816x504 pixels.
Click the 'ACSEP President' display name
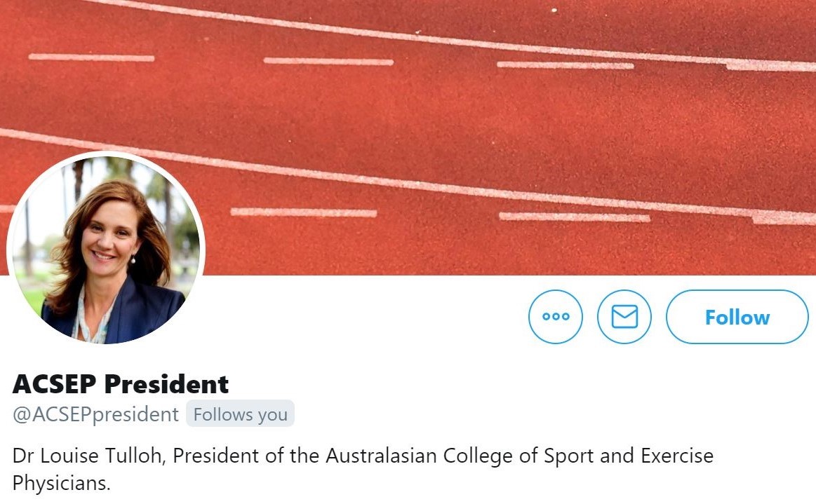[x=121, y=384]
